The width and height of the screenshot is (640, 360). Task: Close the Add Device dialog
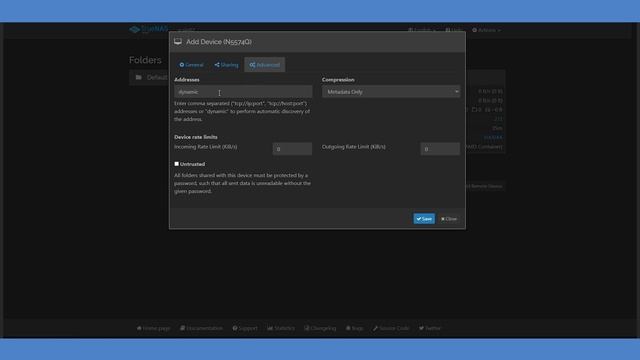click(x=449, y=219)
